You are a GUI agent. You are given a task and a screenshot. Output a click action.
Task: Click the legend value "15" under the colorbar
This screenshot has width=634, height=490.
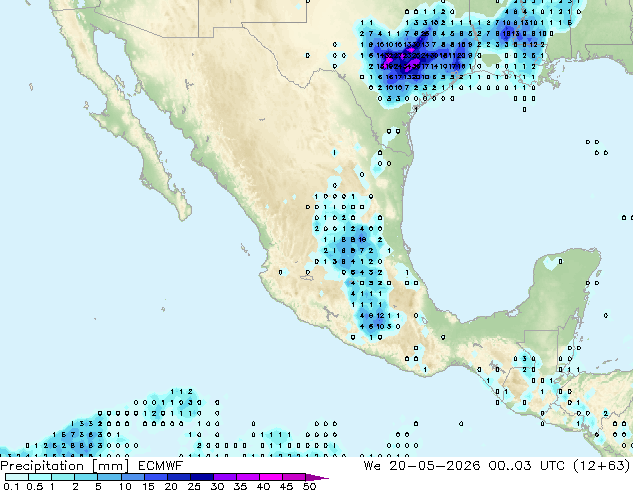(x=148, y=486)
